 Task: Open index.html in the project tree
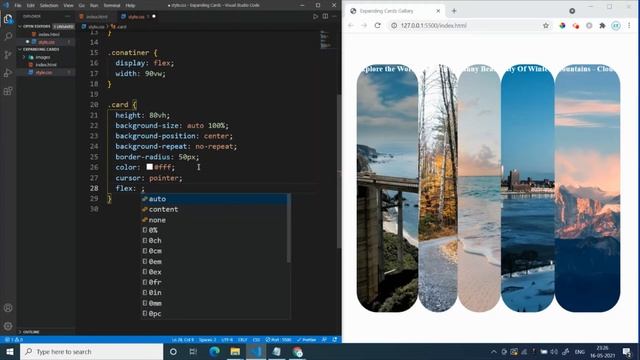tap(46, 65)
